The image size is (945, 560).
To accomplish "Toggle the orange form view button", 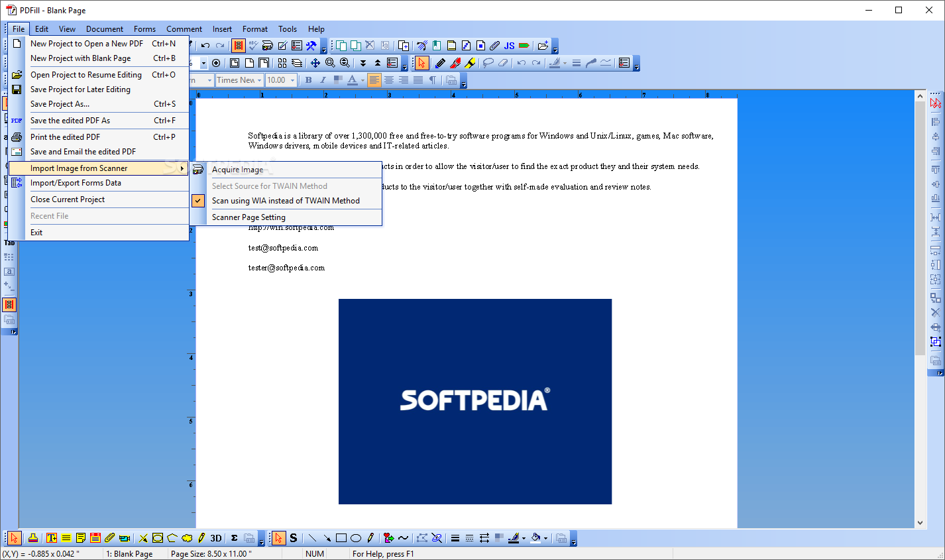I will click(x=238, y=46).
